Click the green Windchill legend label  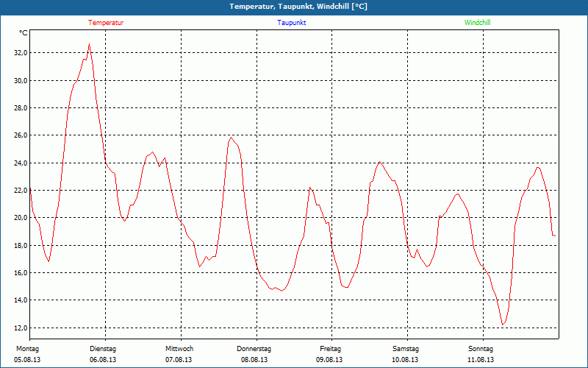(x=477, y=23)
